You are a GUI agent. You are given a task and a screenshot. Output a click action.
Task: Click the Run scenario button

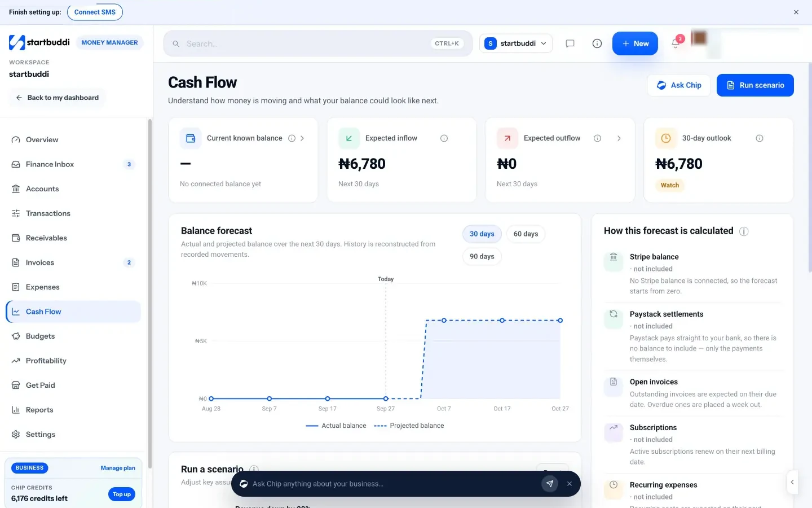pos(755,85)
